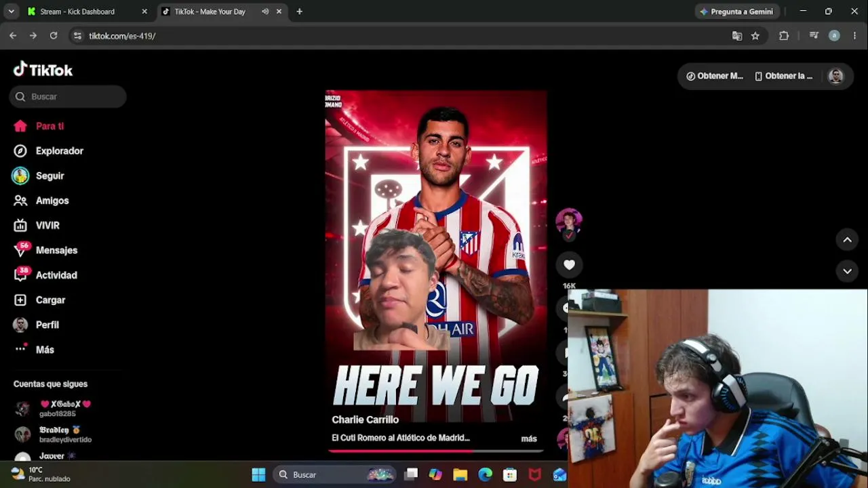Open Charlie Carrillo's profile from video
The width and height of the screenshot is (868, 488).
(x=365, y=420)
